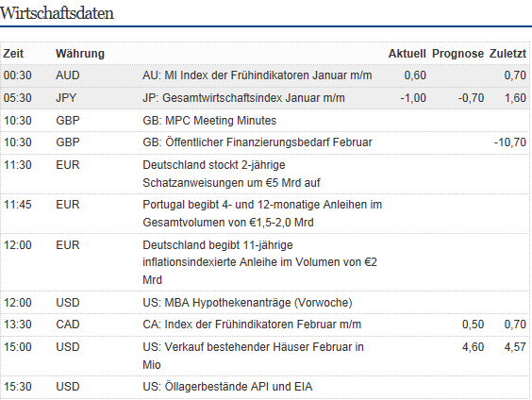
Task: Click the Zuletzt column header
Action: 507,54
